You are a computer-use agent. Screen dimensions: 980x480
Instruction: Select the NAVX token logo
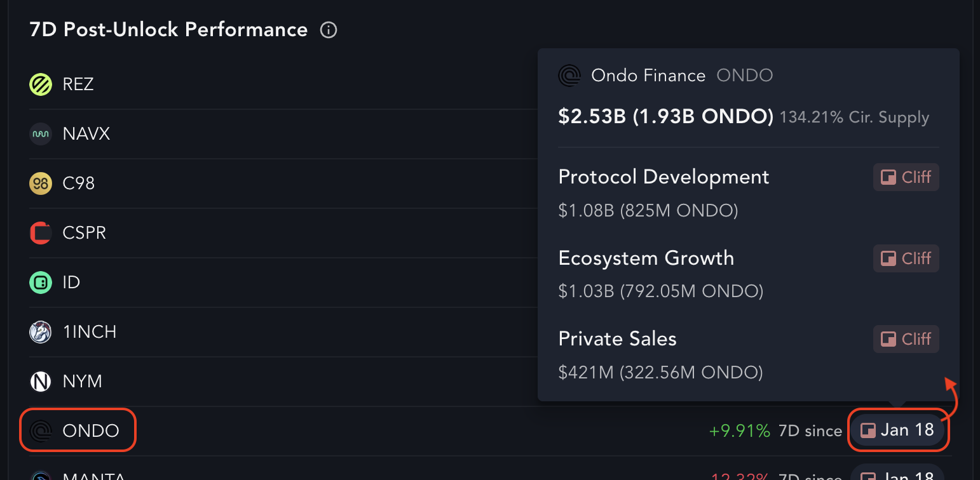pyautogui.click(x=41, y=134)
